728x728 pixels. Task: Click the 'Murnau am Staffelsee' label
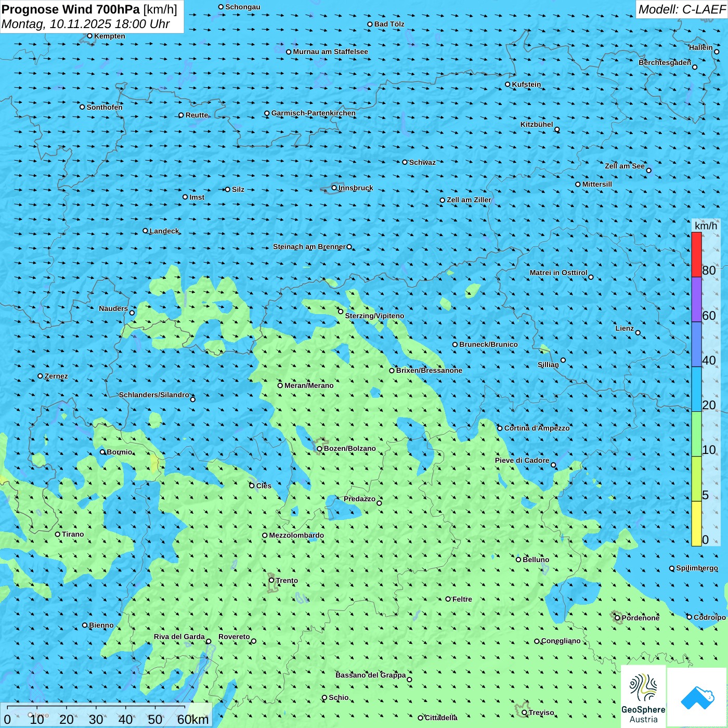pos(330,51)
